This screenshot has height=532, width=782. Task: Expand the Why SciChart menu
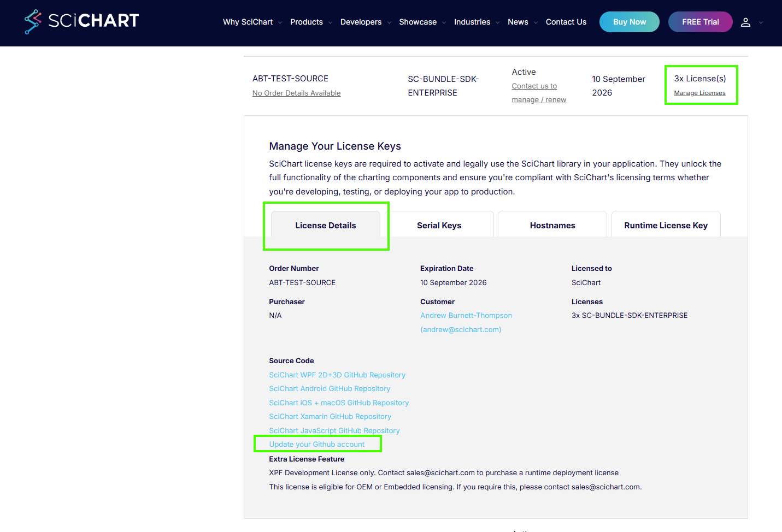coord(248,22)
